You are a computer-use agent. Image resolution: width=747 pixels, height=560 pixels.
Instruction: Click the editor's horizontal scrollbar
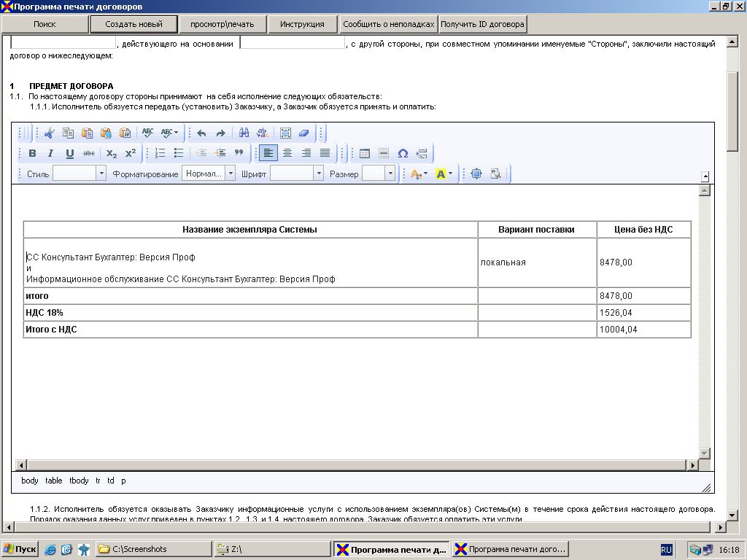click(x=356, y=464)
